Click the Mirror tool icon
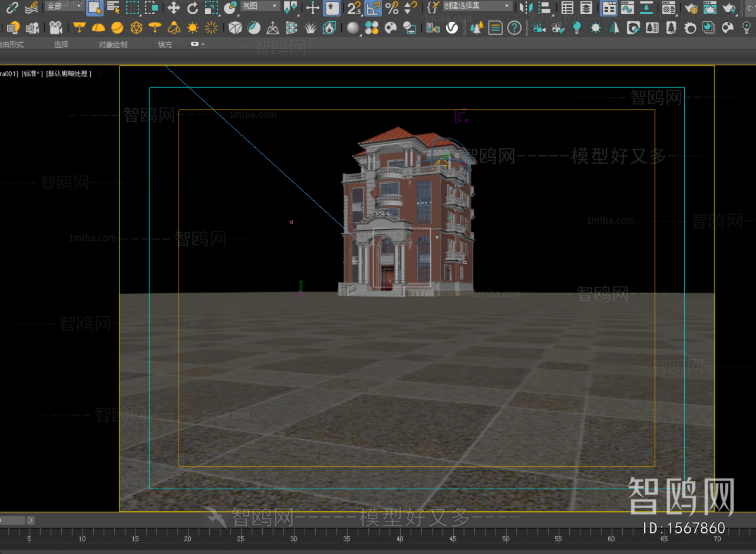 526,7
